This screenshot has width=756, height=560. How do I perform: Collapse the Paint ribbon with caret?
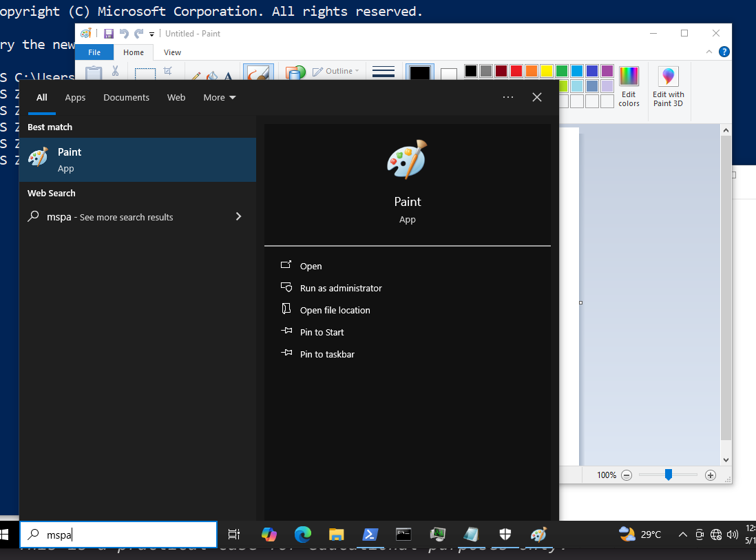(x=708, y=52)
